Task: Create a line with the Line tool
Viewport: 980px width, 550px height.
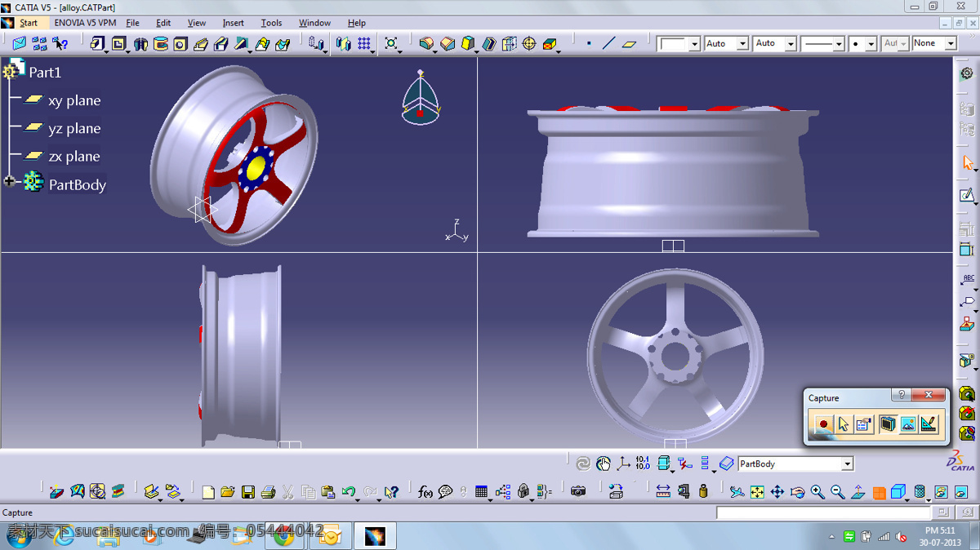Action: [608, 43]
